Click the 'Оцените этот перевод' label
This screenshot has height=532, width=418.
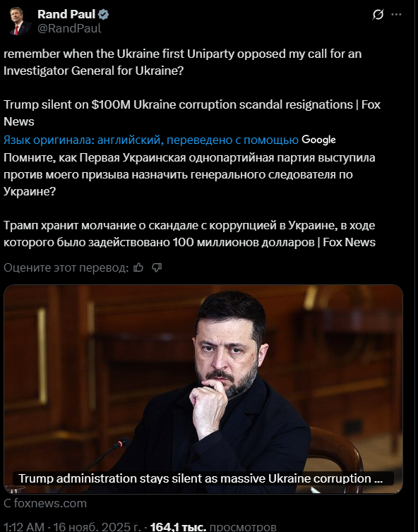pyautogui.click(x=66, y=267)
